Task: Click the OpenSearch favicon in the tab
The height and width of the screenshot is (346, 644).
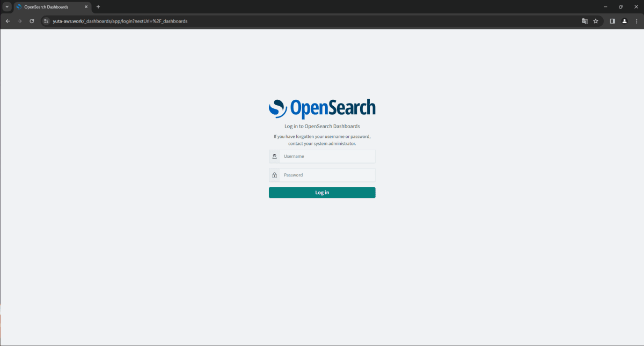Action: click(19, 7)
